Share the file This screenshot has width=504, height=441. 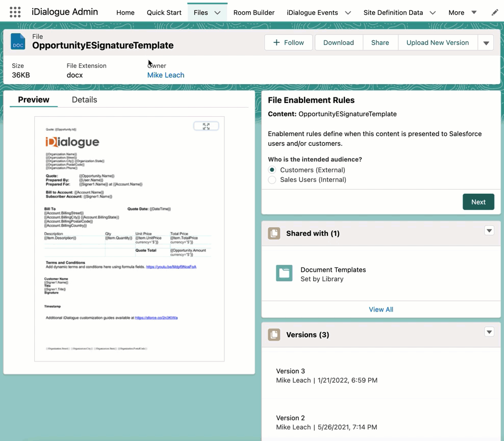(x=380, y=43)
